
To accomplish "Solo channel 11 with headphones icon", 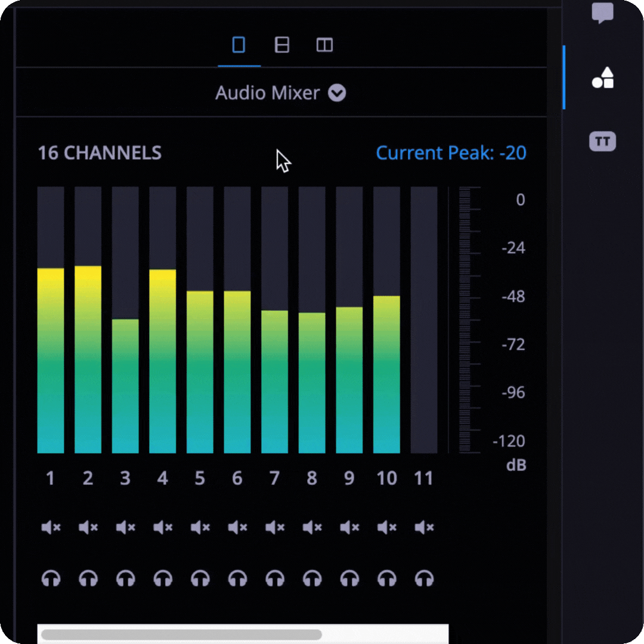I will pos(425,578).
